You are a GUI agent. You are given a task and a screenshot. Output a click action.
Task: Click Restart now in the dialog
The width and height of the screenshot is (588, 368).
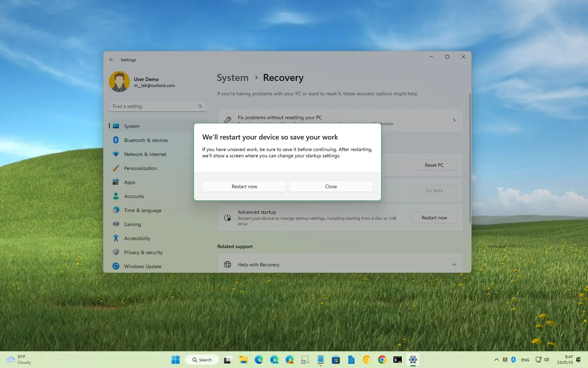(244, 186)
